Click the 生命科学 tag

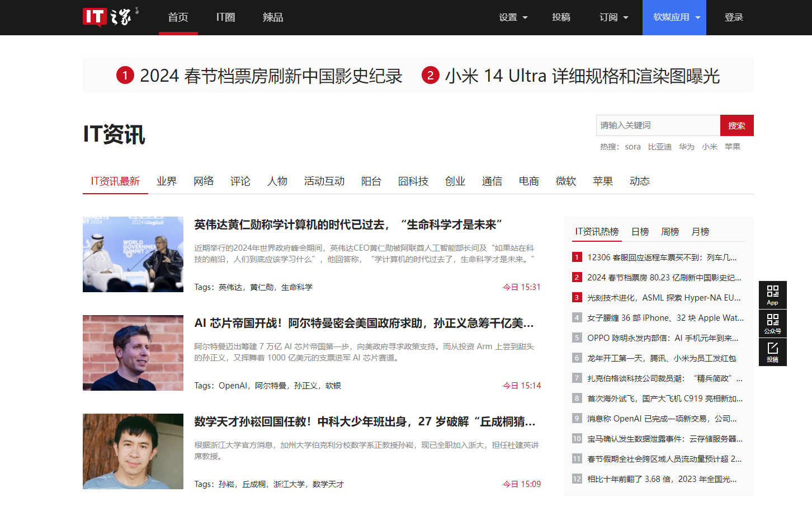[x=297, y=287]
